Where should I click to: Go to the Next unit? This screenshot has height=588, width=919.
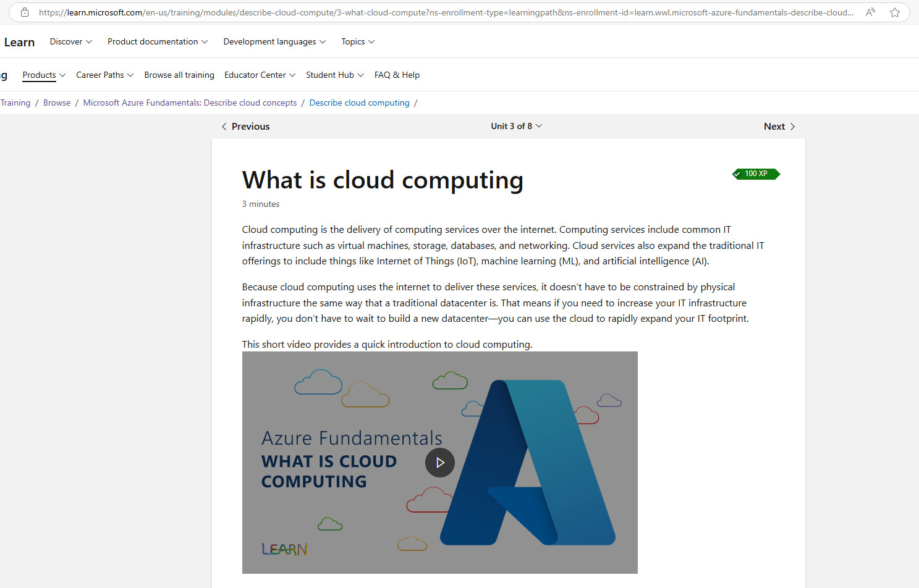(779, 126)
